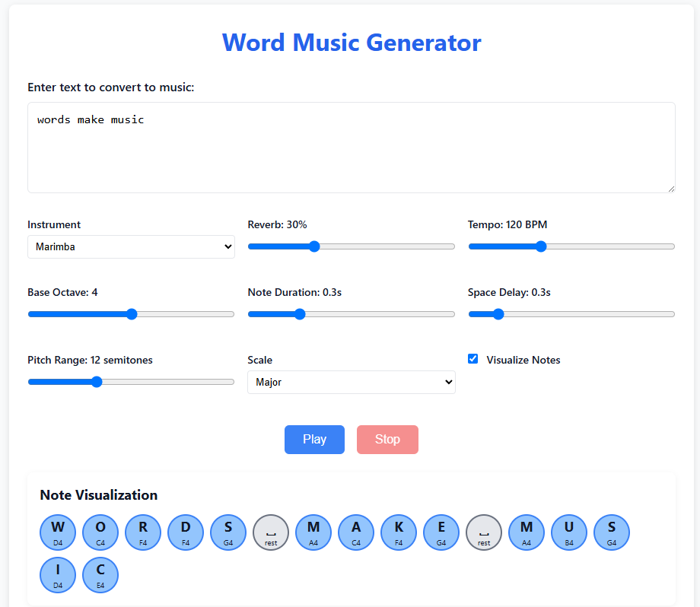Click the 'Note Duration: 0.3s' label

click(294, 292)
